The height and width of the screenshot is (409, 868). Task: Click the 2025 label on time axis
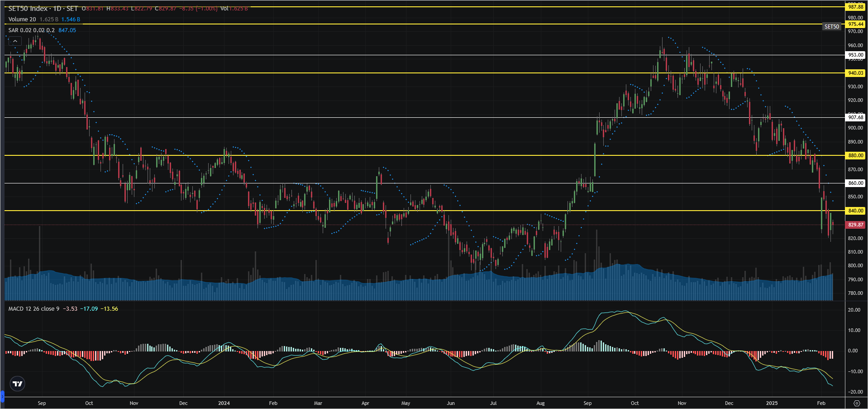772,403
